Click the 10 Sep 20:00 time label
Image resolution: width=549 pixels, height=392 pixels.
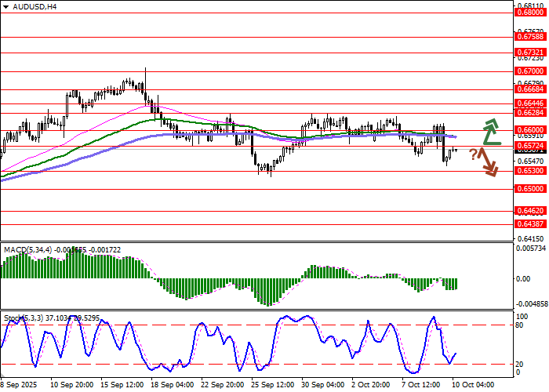tap(72, 385)
